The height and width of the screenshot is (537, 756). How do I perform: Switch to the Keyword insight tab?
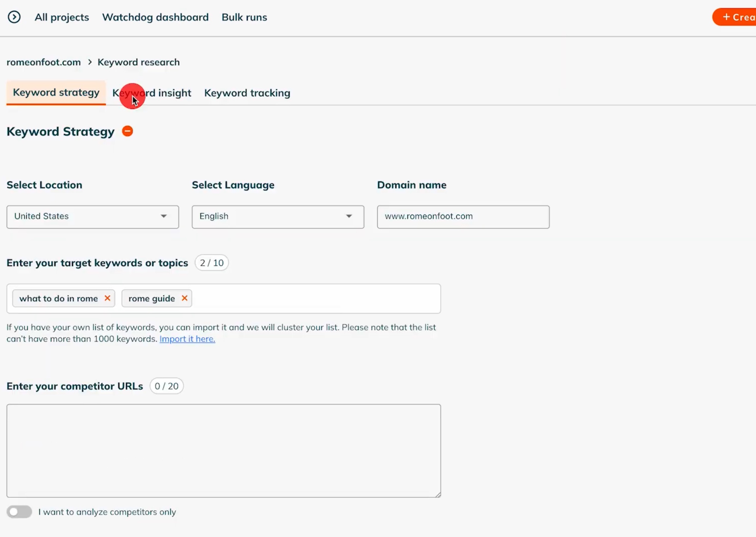pyautogui.click(x=152, y=93)
